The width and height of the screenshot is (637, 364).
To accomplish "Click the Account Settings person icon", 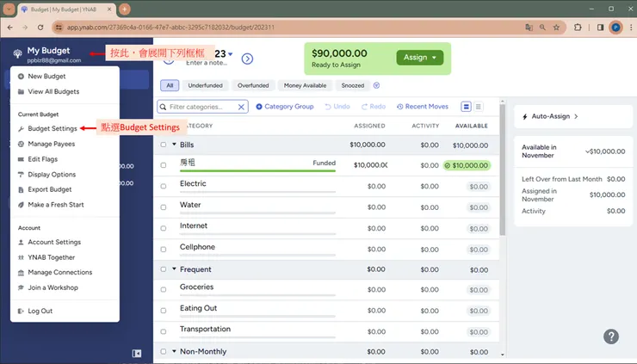I will coord(21,242).
